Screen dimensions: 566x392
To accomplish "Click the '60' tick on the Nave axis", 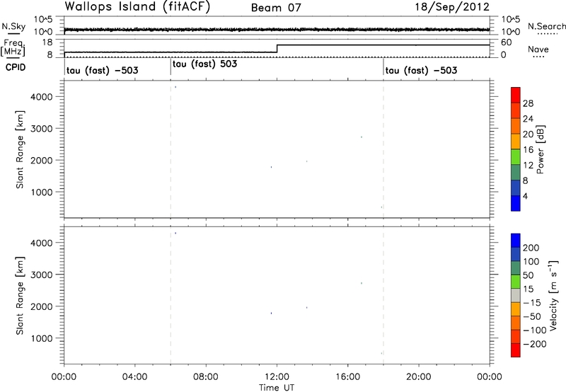I will (506, 42).
